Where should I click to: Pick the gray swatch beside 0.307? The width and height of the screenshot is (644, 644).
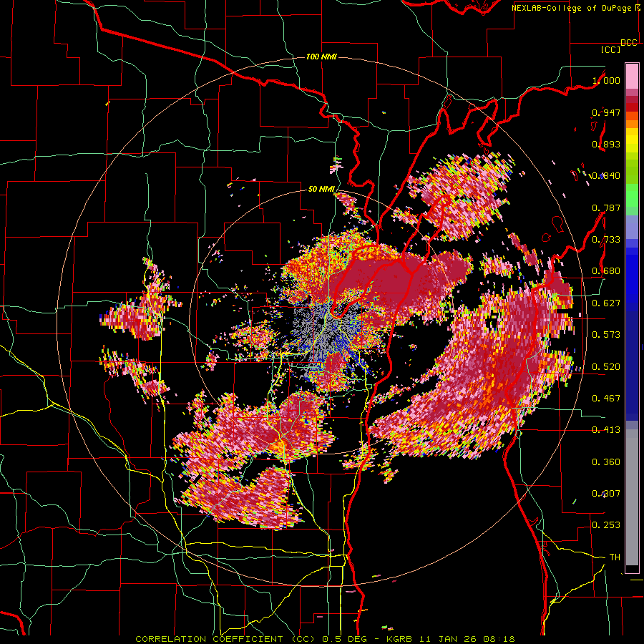pyautogui.click(x=632, y=493)
